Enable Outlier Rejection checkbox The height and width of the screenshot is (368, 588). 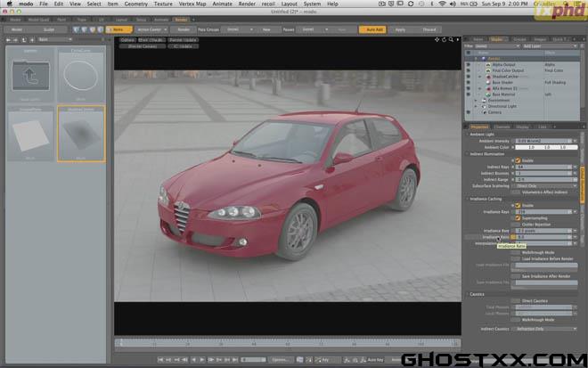[x=517, y=225]
